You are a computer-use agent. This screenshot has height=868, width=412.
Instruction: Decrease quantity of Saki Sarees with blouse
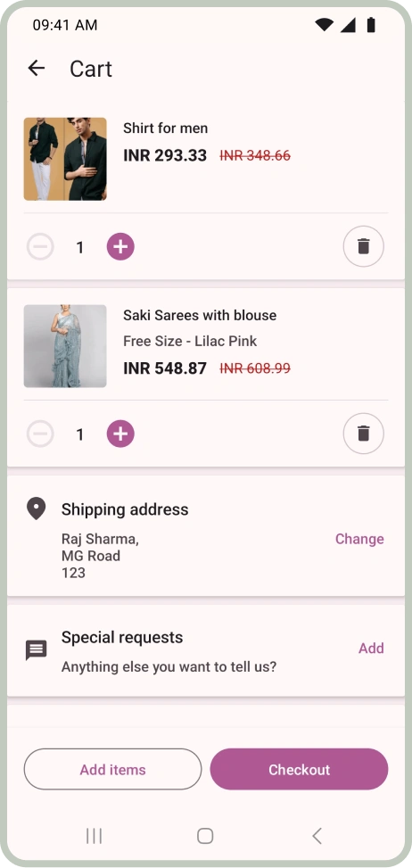click(40, 434)
